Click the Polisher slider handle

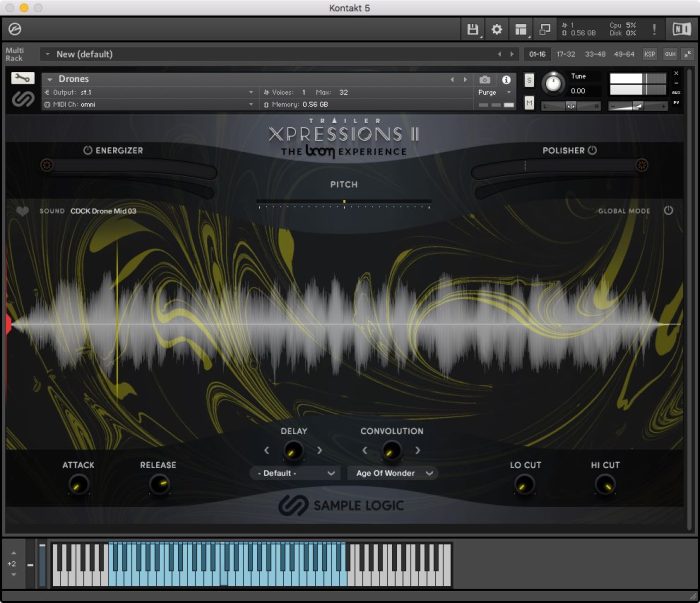pos(642,165)
